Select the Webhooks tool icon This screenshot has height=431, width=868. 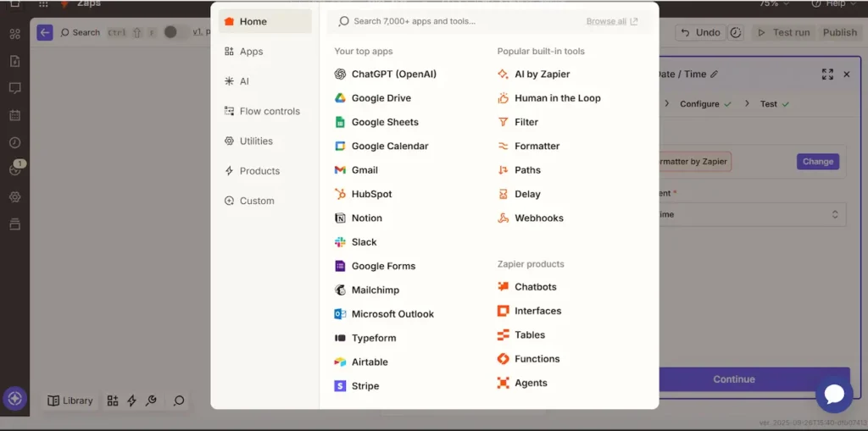504,218
